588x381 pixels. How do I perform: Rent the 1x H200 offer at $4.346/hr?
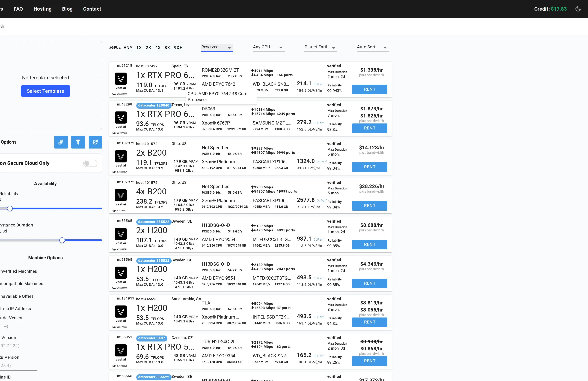click(x=370, y=283)
